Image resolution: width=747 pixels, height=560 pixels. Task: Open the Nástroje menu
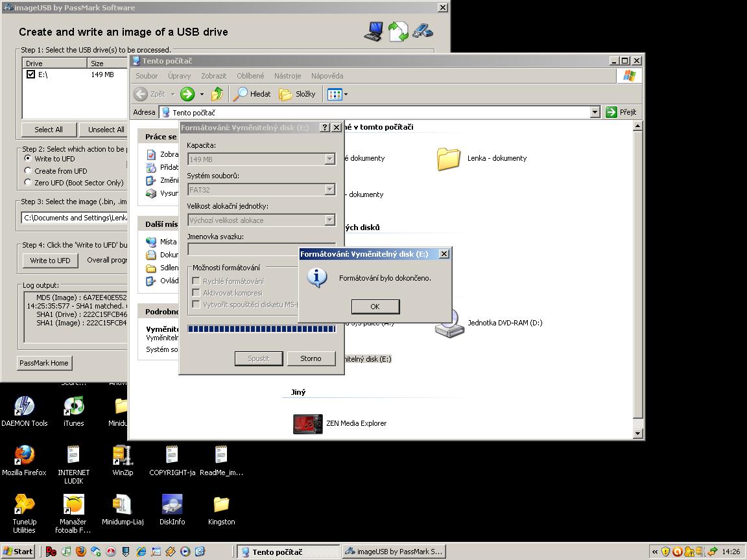[287, 76]
